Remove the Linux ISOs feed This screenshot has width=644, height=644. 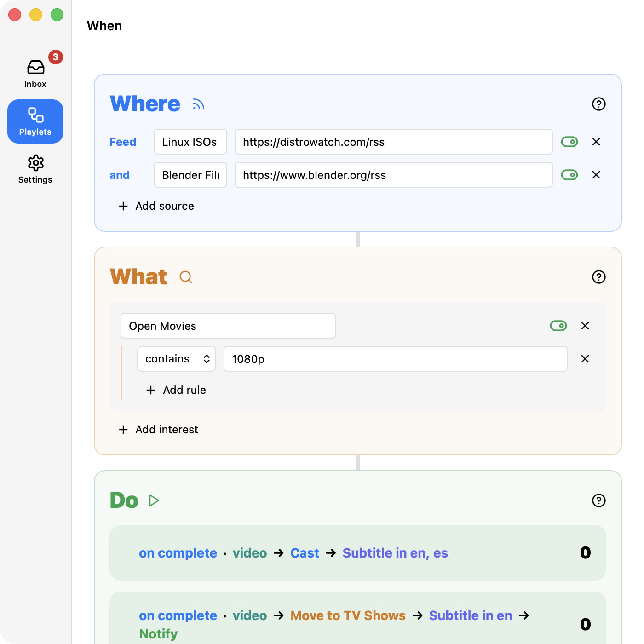[596, 142]
